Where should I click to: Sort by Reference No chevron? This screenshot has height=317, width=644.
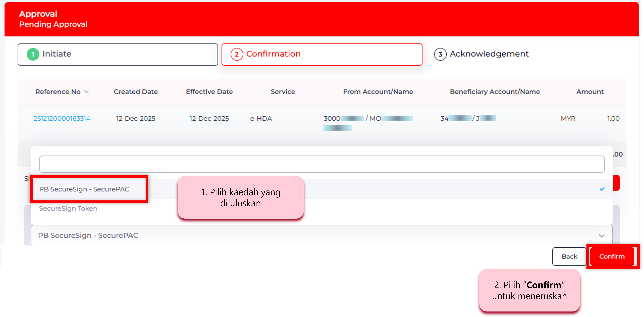tap(87, 92)
